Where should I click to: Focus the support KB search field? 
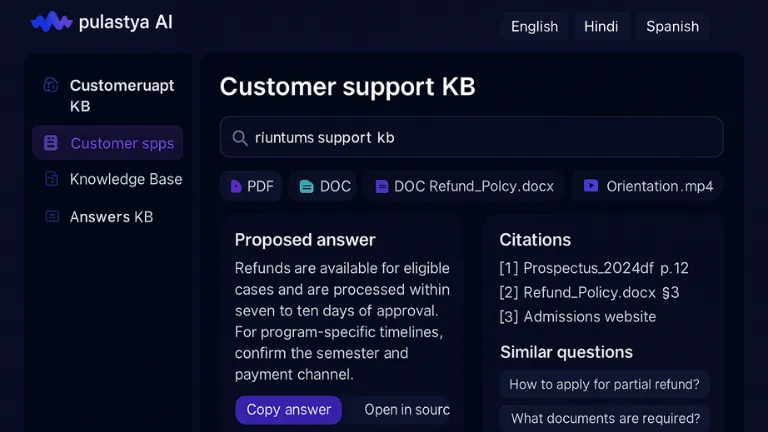point(472,137)
